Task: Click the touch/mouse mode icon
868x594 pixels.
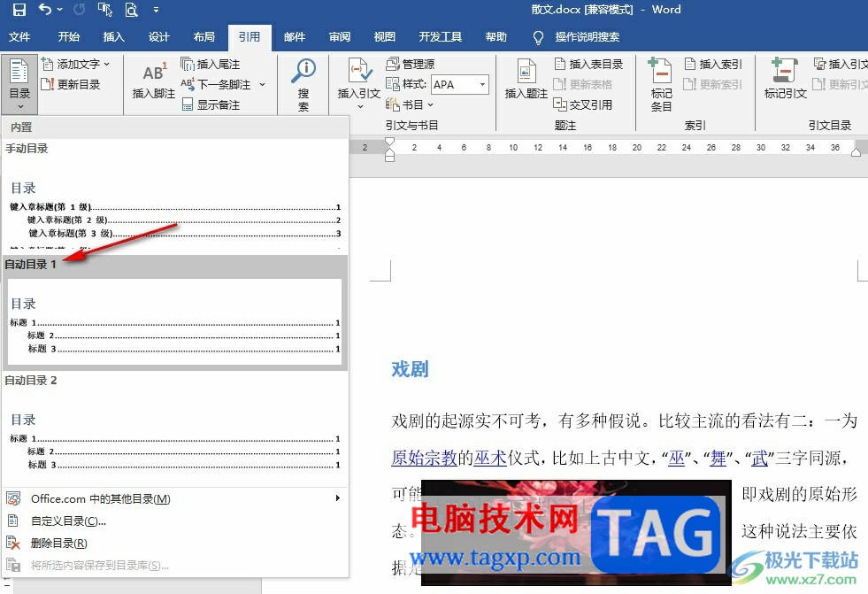Action: pos(104,10)
